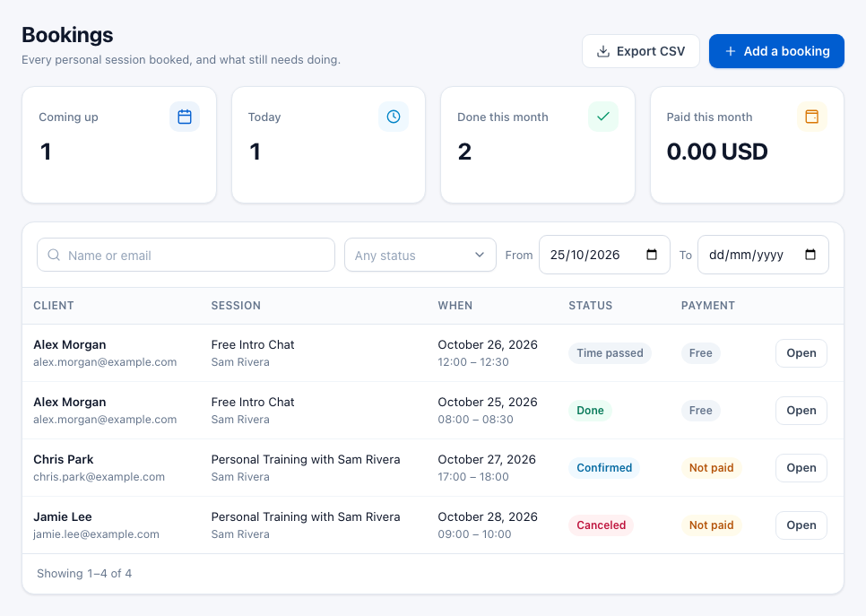866x616 pixels.
Task: Click the 08:00 – 08:30 time text
Action: 475,420
